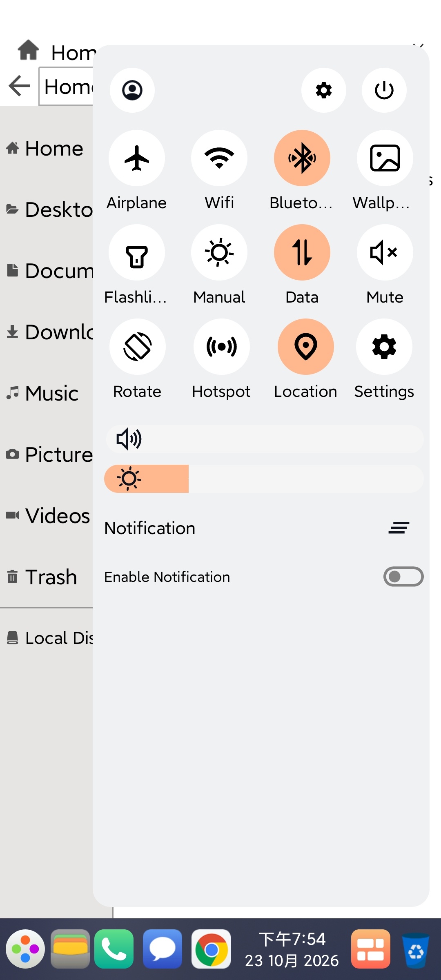Adjust the brightness slider bar
Viewport: 441px width, 980px height.
coord(264,479)
